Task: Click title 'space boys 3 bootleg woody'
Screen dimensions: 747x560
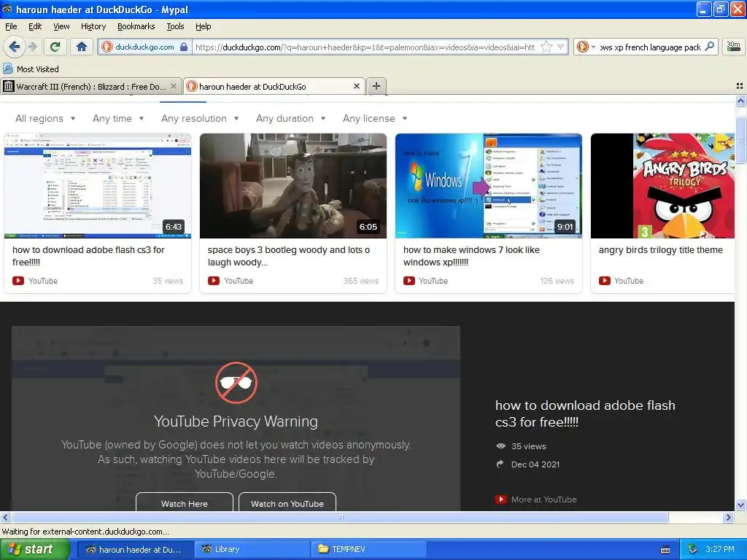Action: (x=289, y=256)
